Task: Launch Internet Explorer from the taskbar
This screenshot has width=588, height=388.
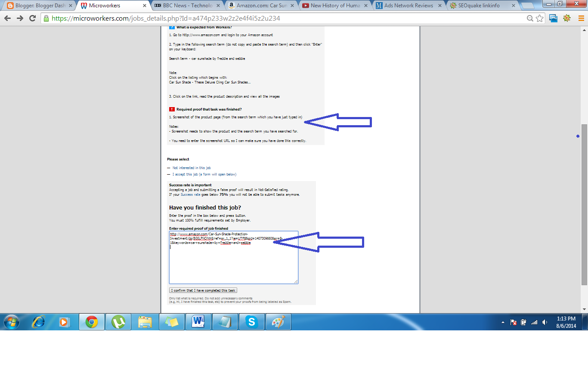Action: tap(39, 322)
